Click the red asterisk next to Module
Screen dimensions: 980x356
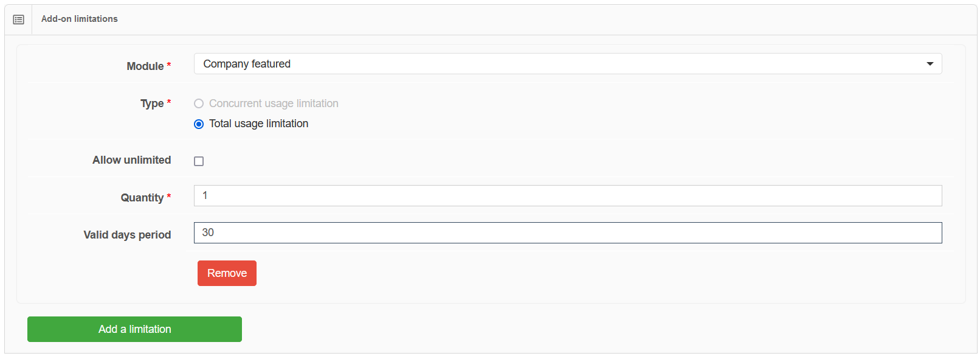point(169,65)
